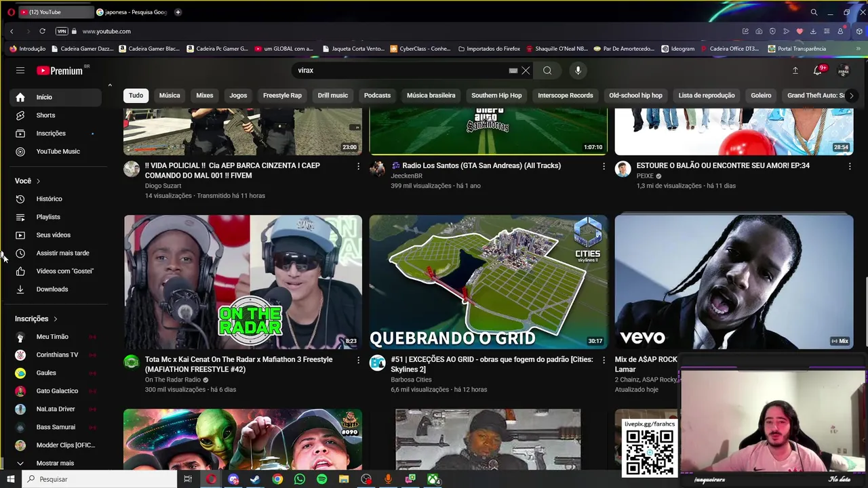Open Playlists in the sidebar
868x488 pixels.
(x=56, y=217)
